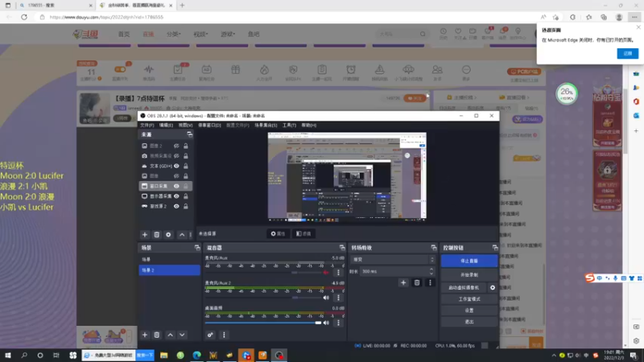
Task: Pop out the 控制按钮 controls dock
Action: coord(495,248)
